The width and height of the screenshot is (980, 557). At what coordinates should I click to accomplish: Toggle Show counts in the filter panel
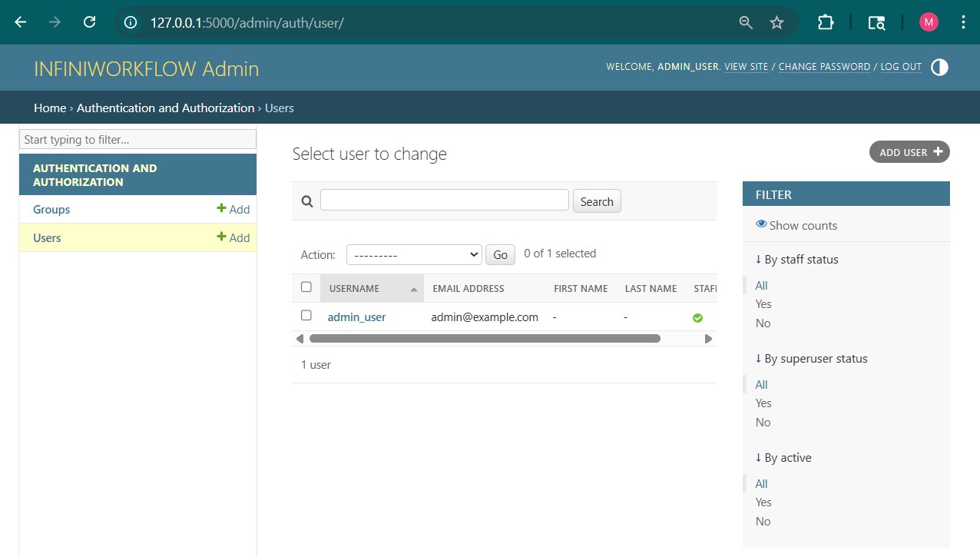tap(796, 225)
